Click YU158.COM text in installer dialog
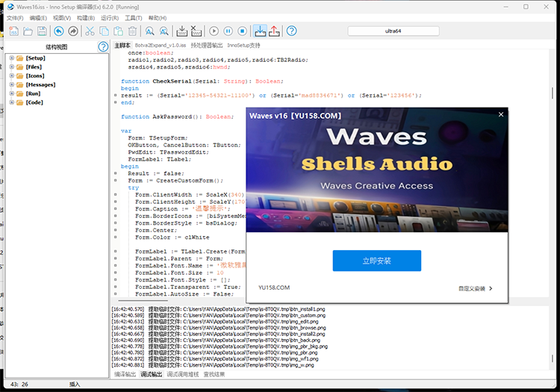 pos(274,287)
